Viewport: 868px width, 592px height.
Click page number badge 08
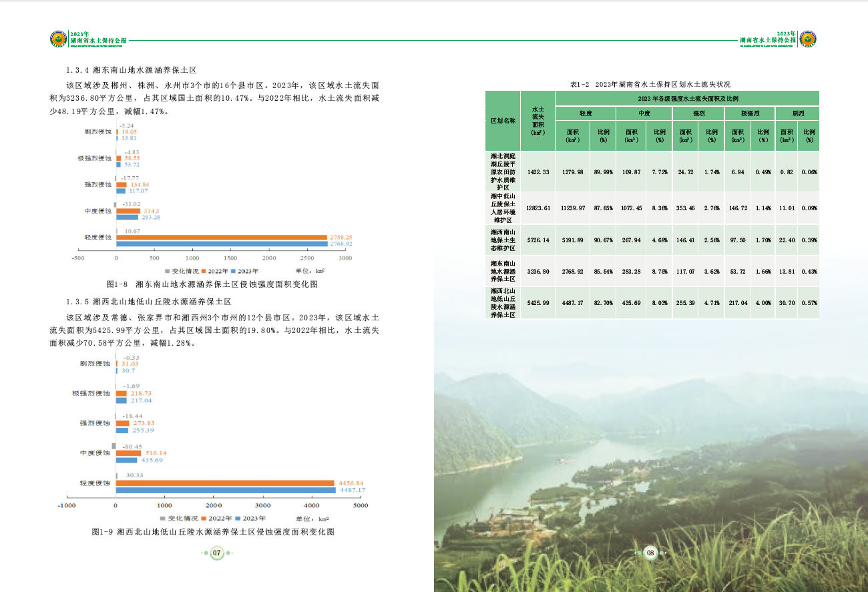click(x=650, y=553)
